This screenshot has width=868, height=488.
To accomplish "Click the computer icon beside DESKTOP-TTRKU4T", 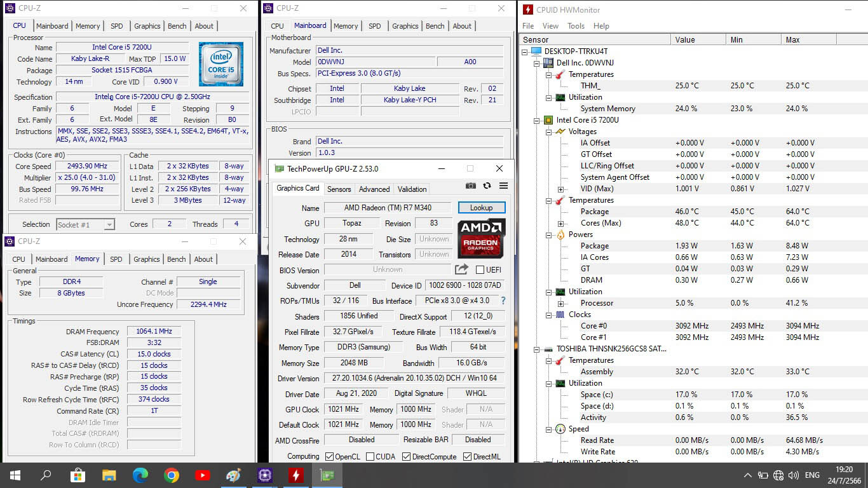I will (536, 51).
